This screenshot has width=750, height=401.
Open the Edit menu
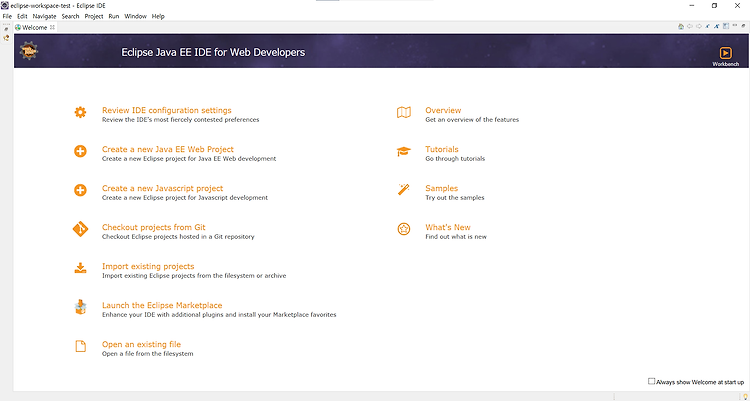click(x=22, y=16)
